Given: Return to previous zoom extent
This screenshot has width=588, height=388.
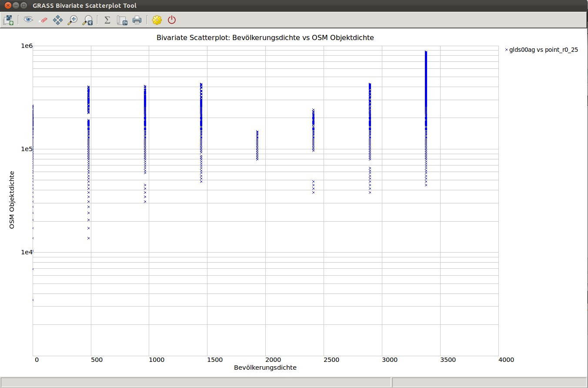Looking at the screenshot, I should 87,20.
